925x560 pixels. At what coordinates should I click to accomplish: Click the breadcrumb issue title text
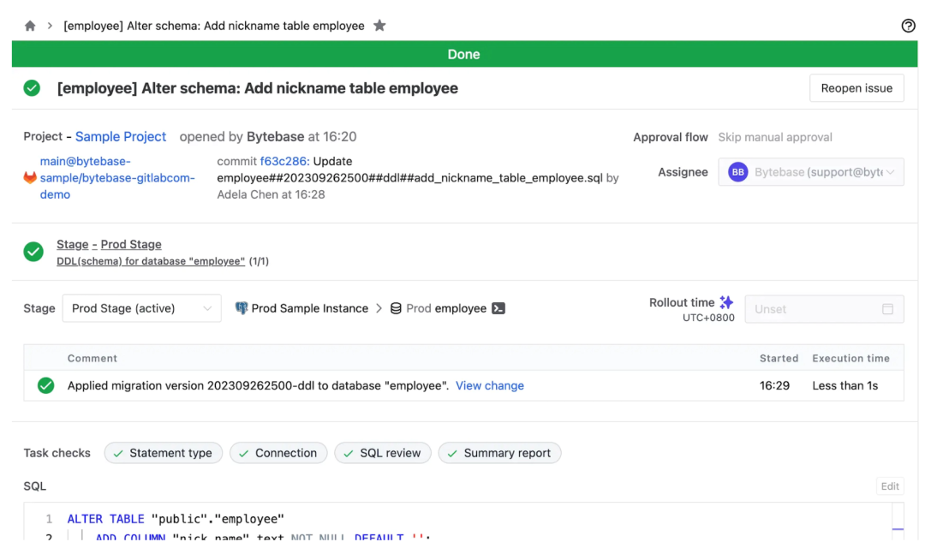pyautogui.click(x=214, y=26)
